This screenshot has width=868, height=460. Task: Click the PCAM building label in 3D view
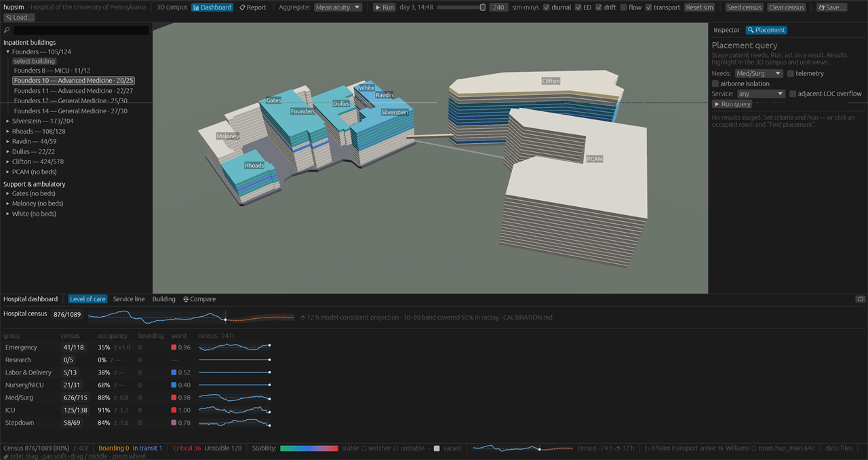coord(595,159)
